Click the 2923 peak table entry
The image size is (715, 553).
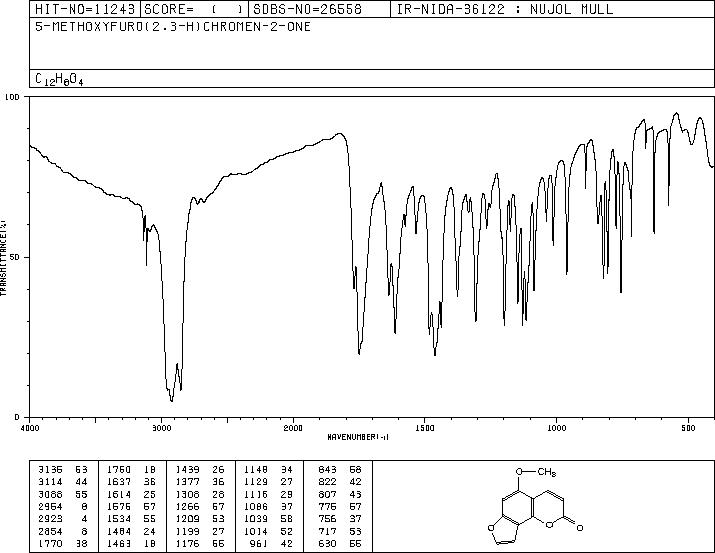click(63, 519)
